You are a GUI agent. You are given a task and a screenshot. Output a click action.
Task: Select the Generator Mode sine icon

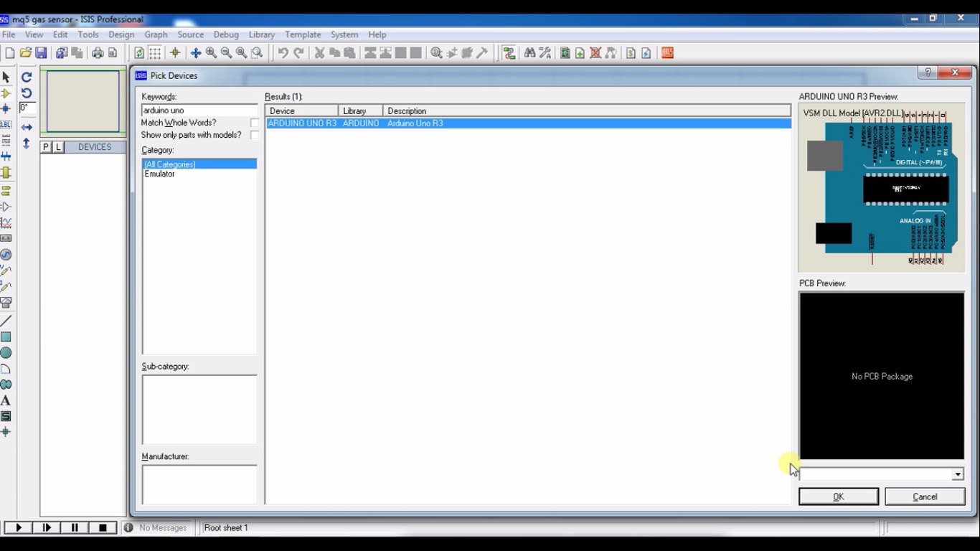pos(6,255)
